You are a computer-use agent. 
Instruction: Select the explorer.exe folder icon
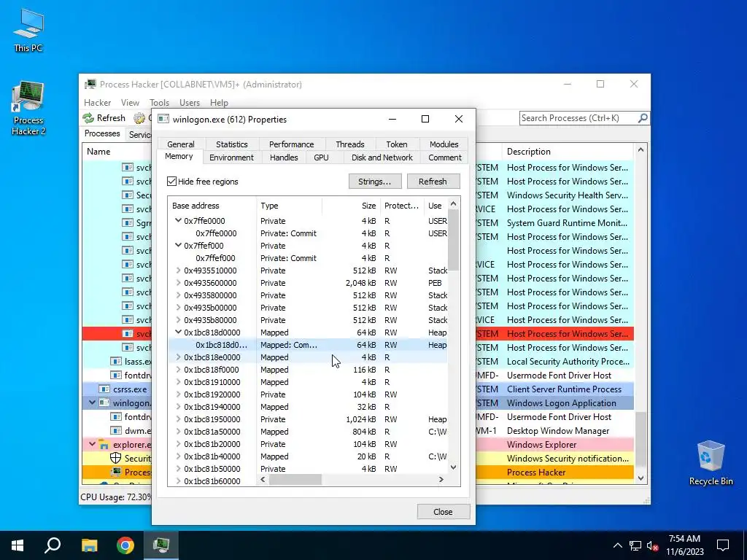pos(104,444)
